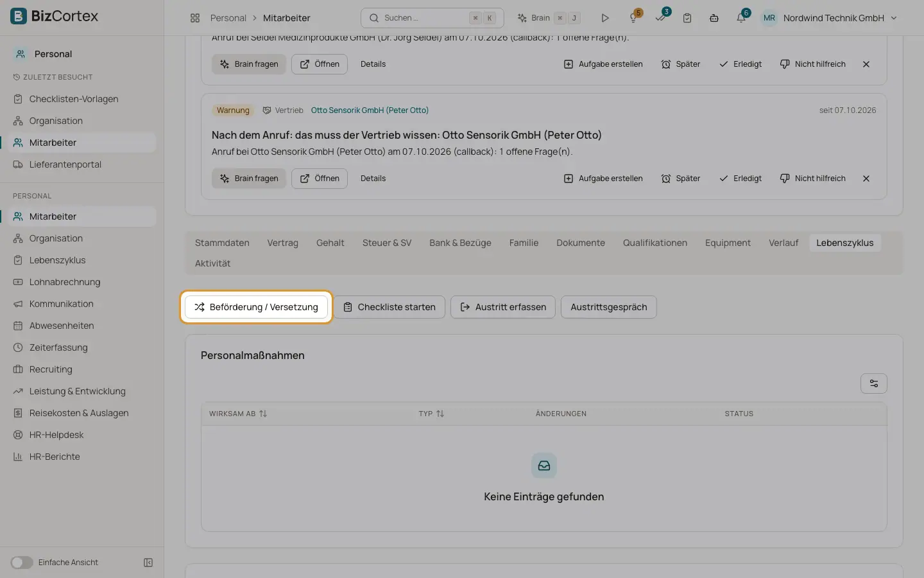Collapse the sidebar panel icon
This screenshot has width=924, height=578.
148,563
